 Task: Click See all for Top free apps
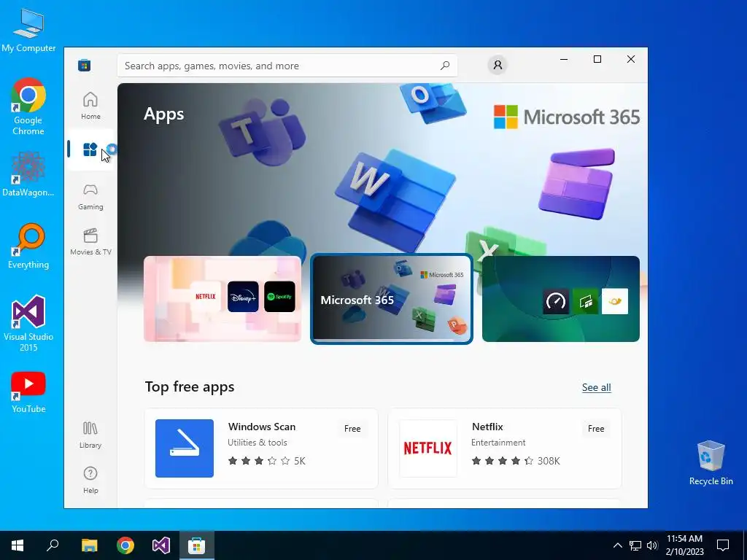(597, 387)
